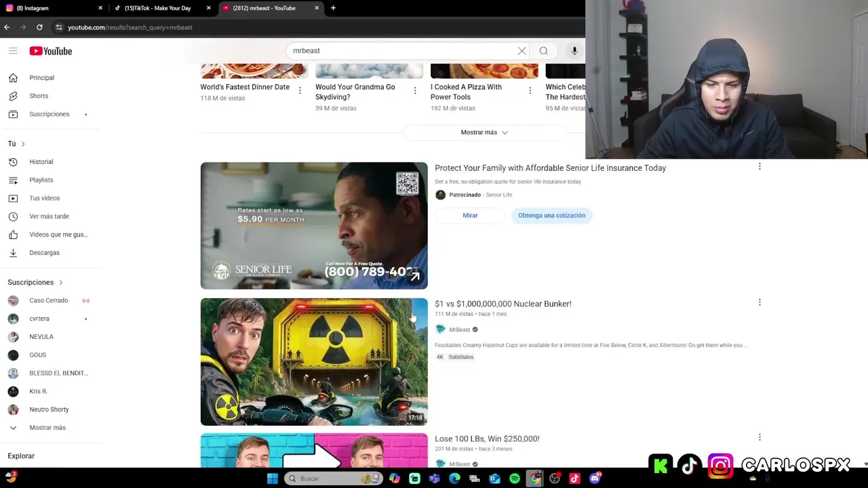Image resolution: width=868 pixels, height=488 pixels.
Task: Open the Windows Start menu
Action: tap(272, 479)
